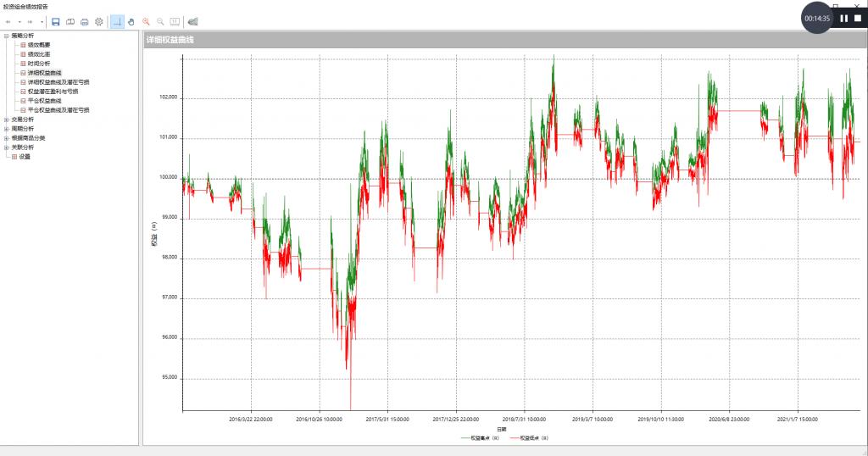Click the 2016/10/26 10:00:00 date label
The width and height of the screenshot is (868, 456).
pyautogui.click(x=319, y=420)
